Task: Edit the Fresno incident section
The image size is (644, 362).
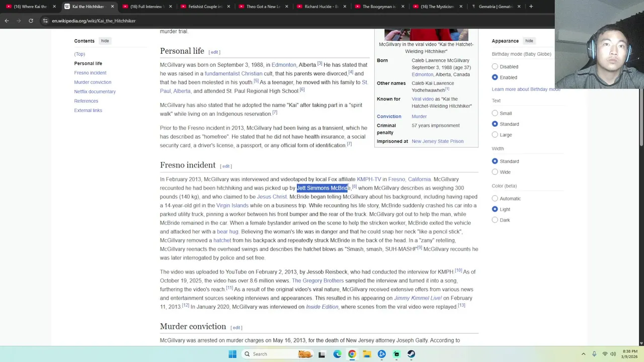Action: coord(226,166)
